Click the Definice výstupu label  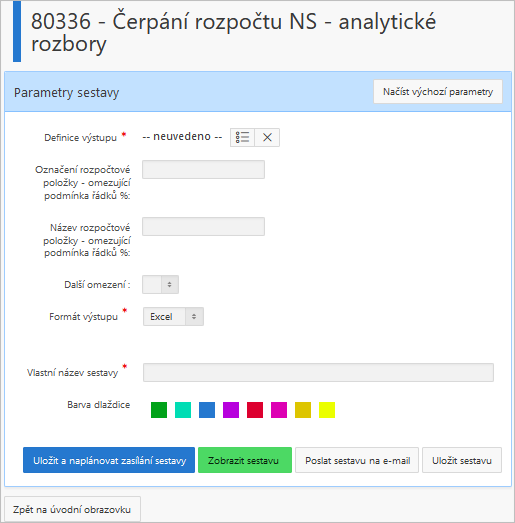coord(81,138)
